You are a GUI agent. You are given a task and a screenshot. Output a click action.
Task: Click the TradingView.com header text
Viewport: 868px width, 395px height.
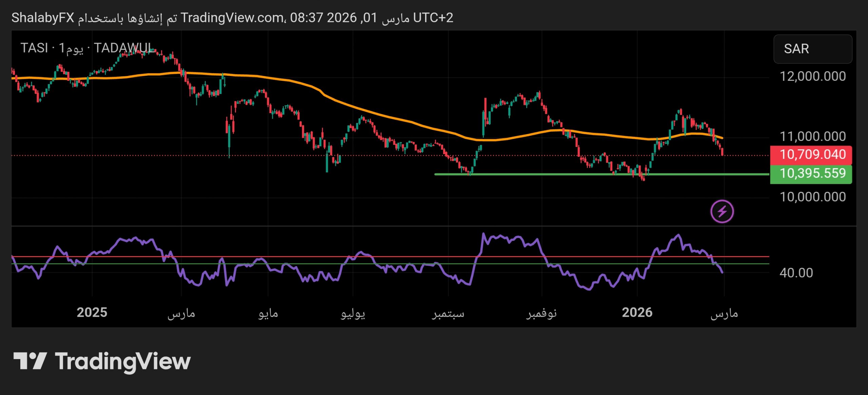(232, 18)
